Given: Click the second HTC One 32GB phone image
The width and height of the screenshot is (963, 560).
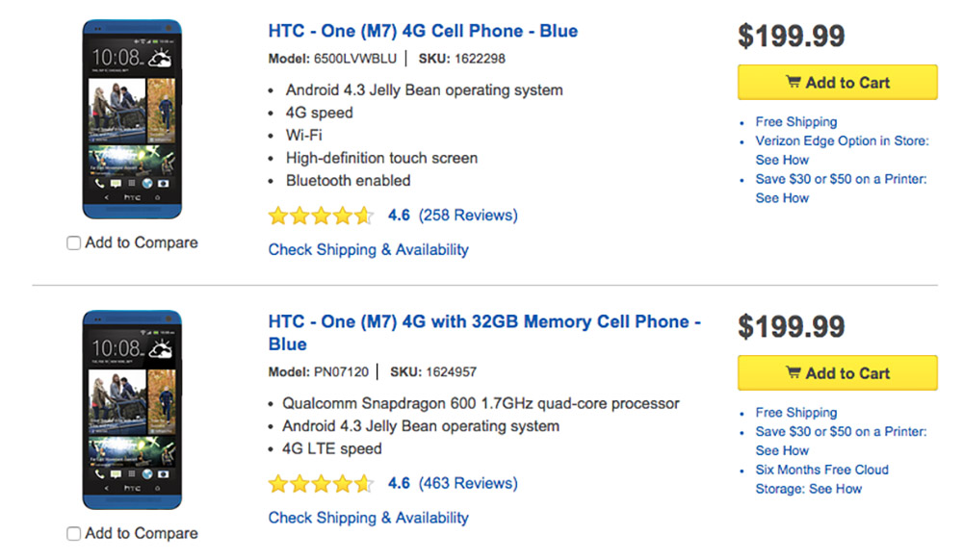Looking at the screenshot, I should click(x=132, y=409).
